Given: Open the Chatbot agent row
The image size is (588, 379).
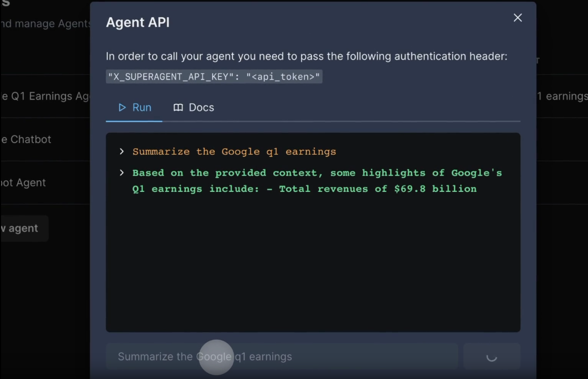Looking at the screenshot, I should pyautogui.click(x=45, y=139).
